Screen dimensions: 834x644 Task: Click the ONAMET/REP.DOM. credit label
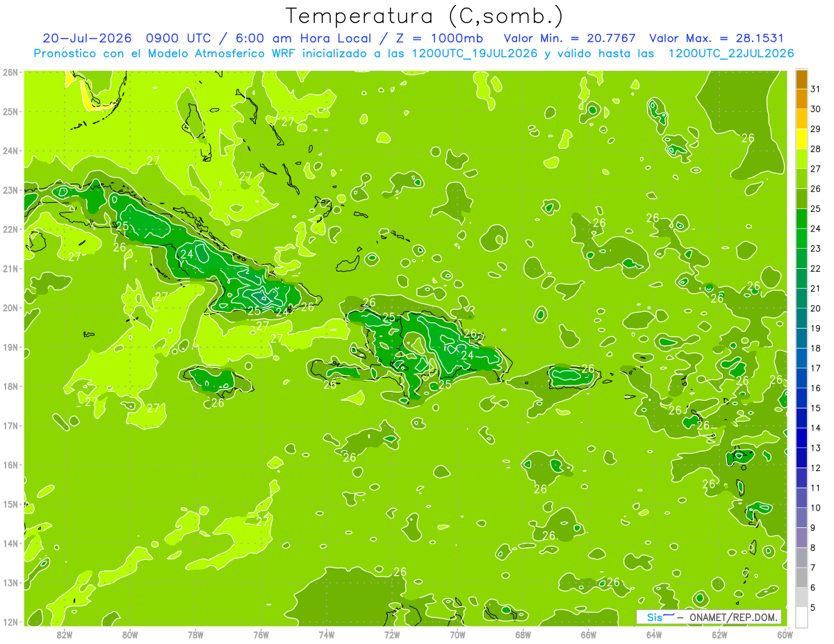pyautogui.click(x=733, y=618)
